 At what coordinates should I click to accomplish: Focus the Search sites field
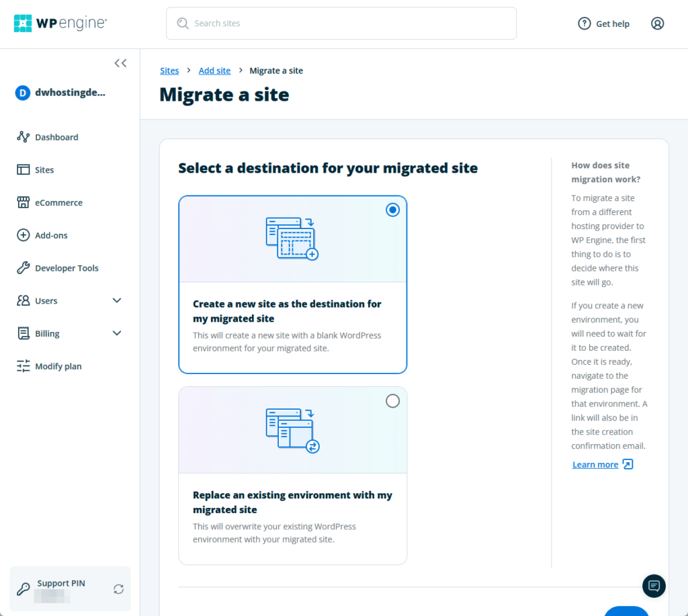[x=341, y=24]
